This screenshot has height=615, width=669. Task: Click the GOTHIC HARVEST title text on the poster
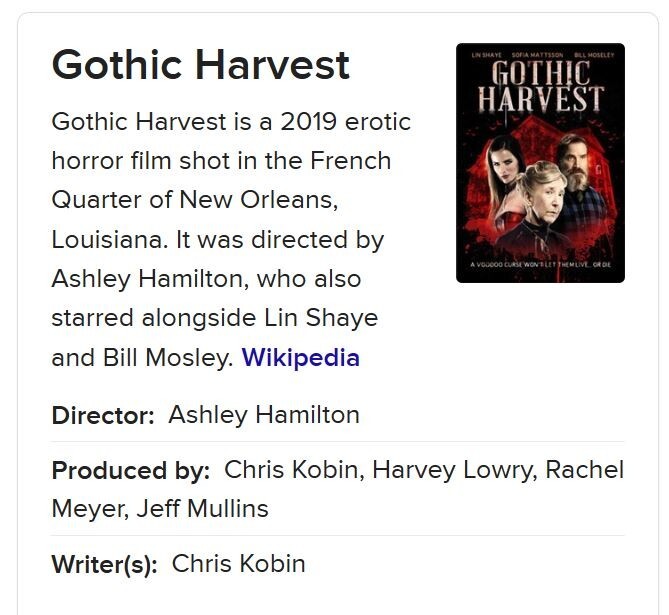pyautogui.click(x=541, y=86)
